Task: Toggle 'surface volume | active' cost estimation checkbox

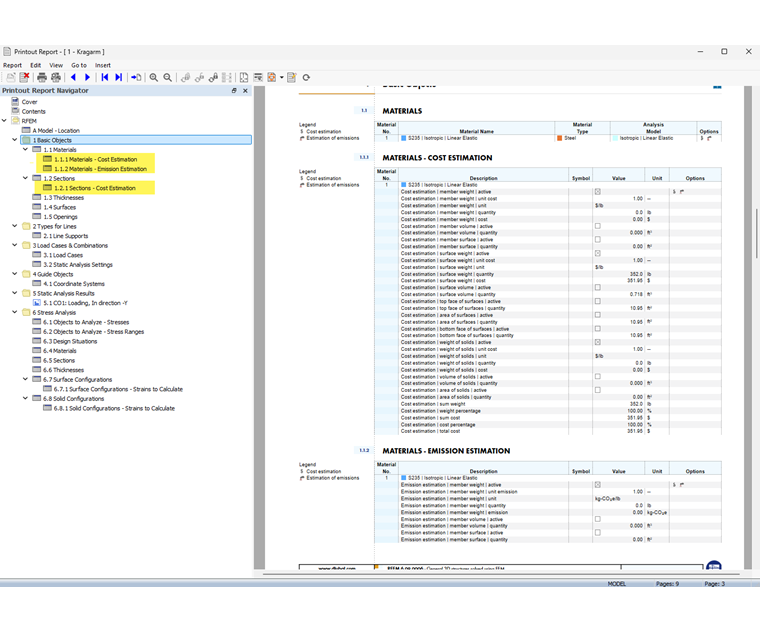Action: (598, 287)
